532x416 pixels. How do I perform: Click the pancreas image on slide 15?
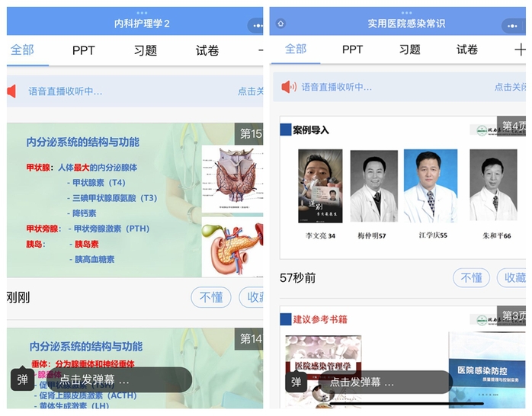(232, 247)
